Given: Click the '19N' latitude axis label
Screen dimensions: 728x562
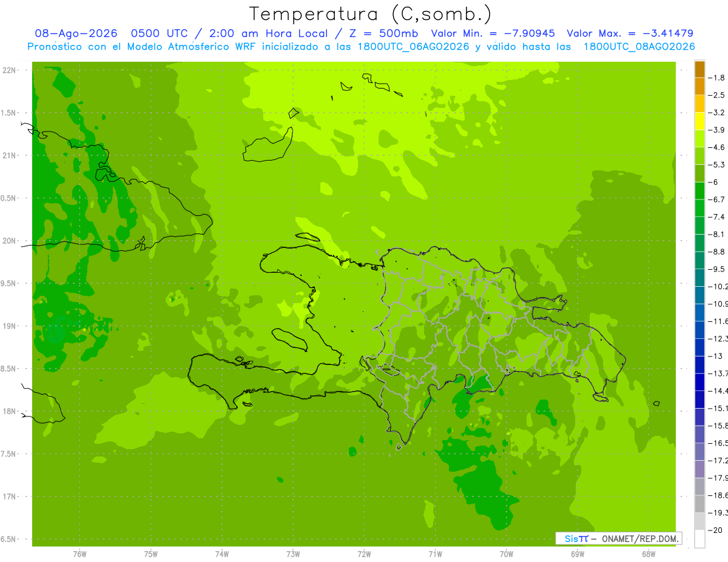Looking at the screenshot, I should [10, 326].
